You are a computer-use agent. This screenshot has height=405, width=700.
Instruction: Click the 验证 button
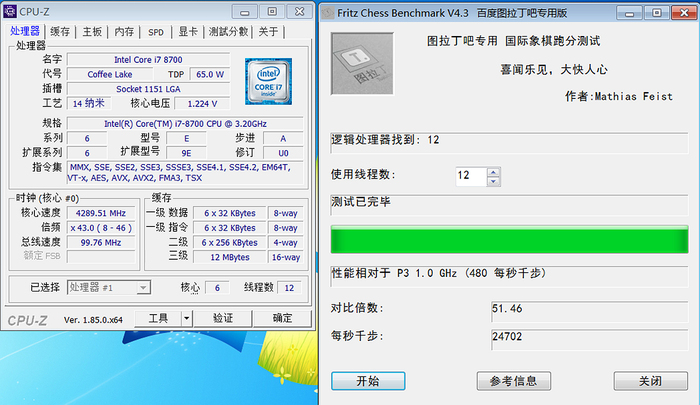[x=223, y=318]
